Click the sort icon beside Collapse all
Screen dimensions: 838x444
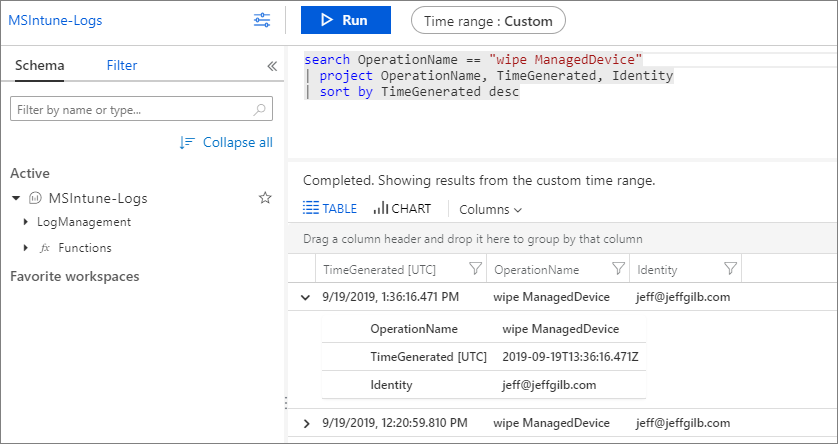click(187, 143)
